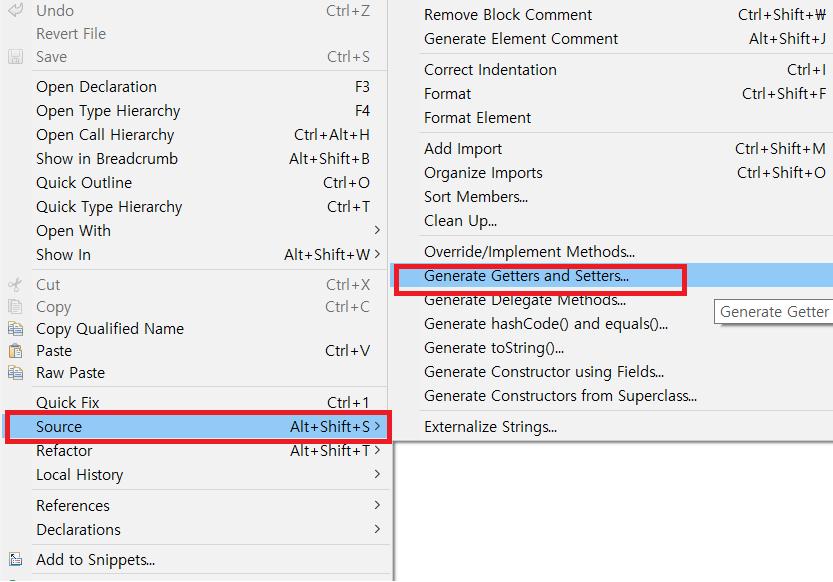Expand the Open With submenu arrow

pos(377,230)
